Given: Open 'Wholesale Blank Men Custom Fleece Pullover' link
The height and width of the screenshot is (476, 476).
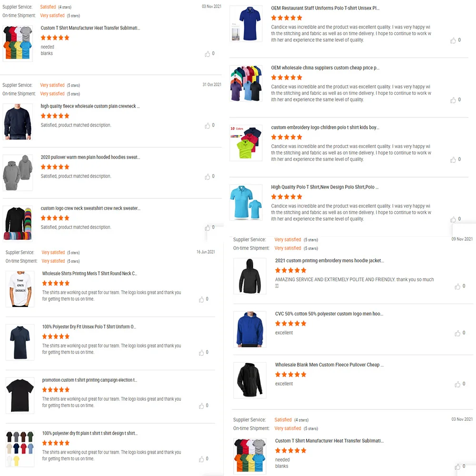Looking at the screenshot, I should coord(329,365).
